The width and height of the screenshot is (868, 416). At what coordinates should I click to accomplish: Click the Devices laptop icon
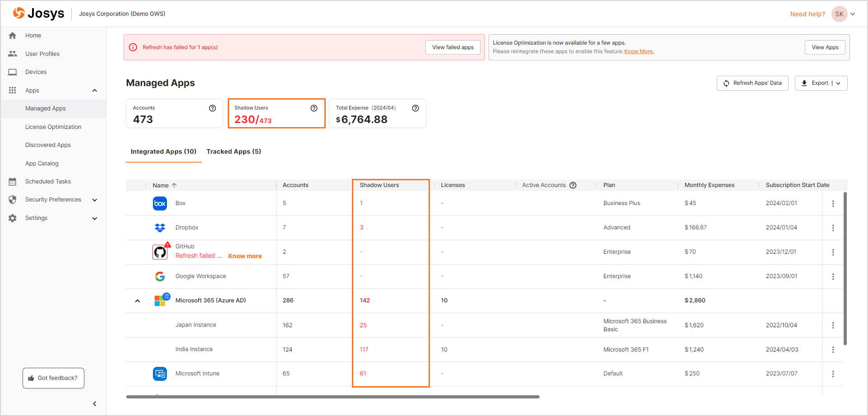click(x=13, y=72)
